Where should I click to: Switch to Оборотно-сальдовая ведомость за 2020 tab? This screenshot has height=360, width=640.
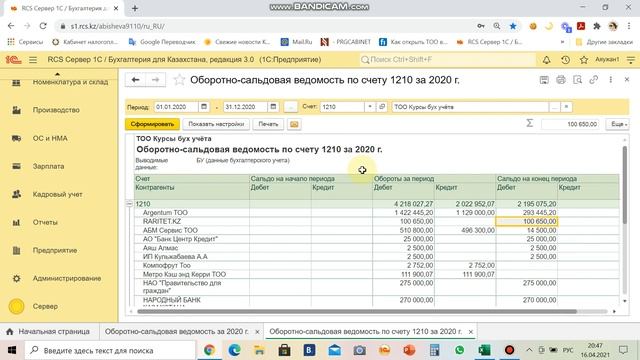[x=176, y=332]
